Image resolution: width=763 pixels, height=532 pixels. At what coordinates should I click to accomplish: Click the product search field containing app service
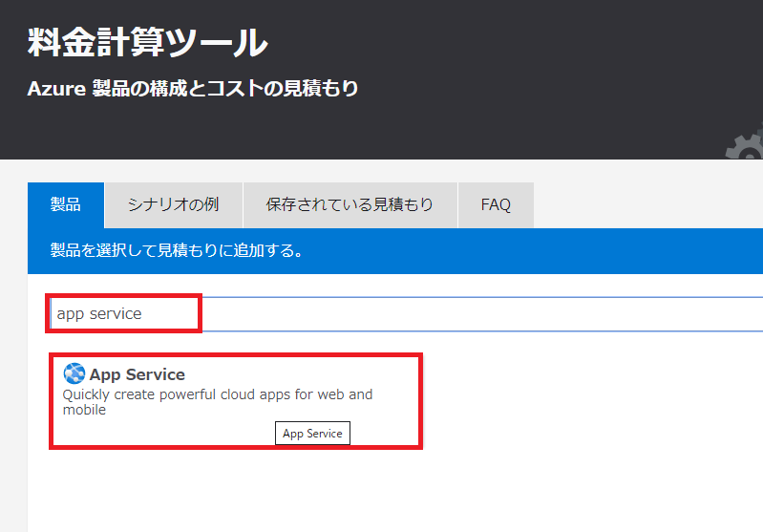coord(406,314)
